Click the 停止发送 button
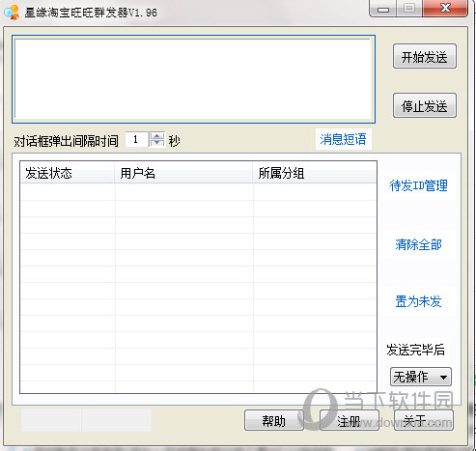Image resolution: width=476 pixels, height=451 pixels. click(x=425, y=105)
